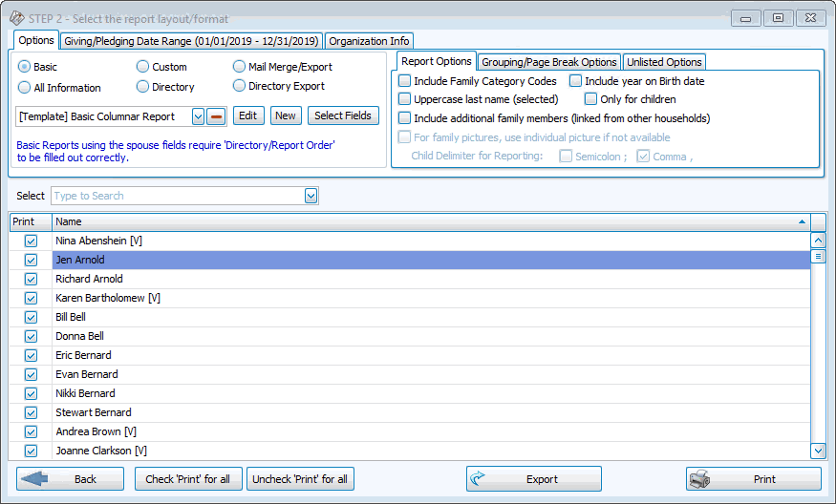This screenshot has width=836, height=504.
Task: Click the Export arrow icon button
Action: point(533,479)
